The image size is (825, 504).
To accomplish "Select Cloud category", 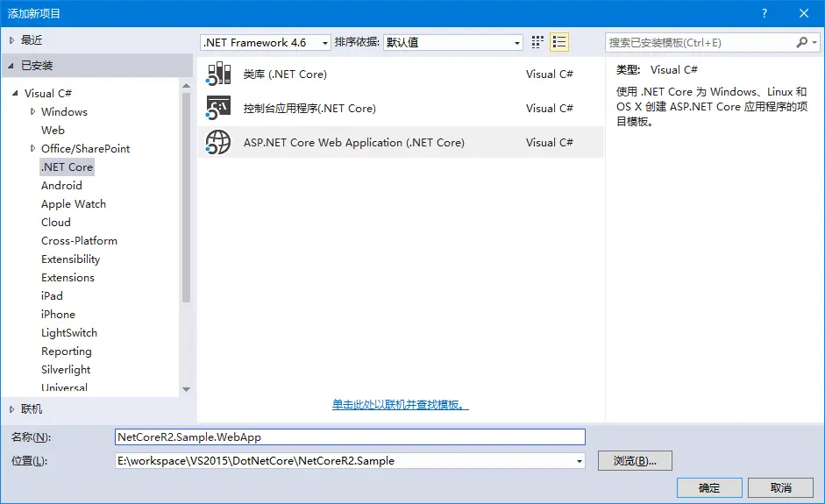I will point(56,222).
